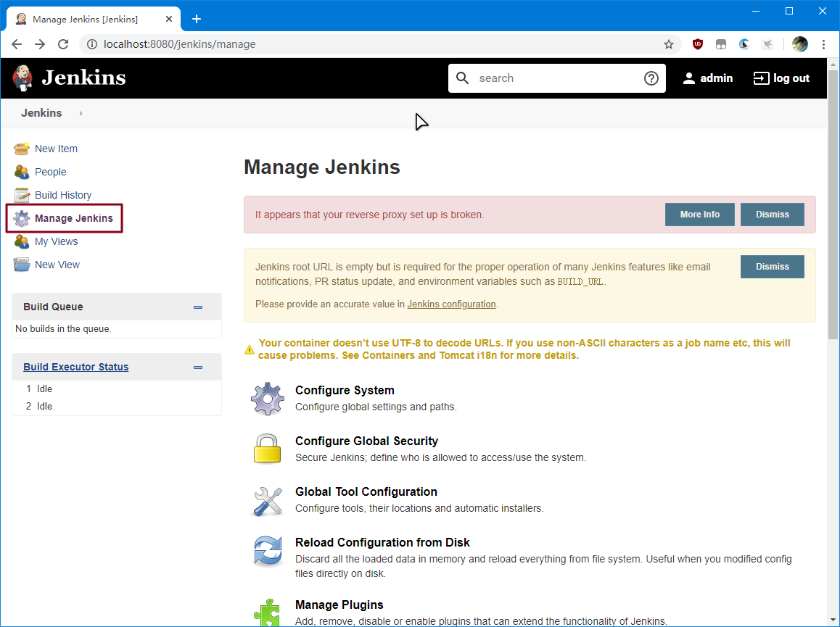Click the Manage Jenkins sidebar link text
Screen dimensions: 840x627
74,218
